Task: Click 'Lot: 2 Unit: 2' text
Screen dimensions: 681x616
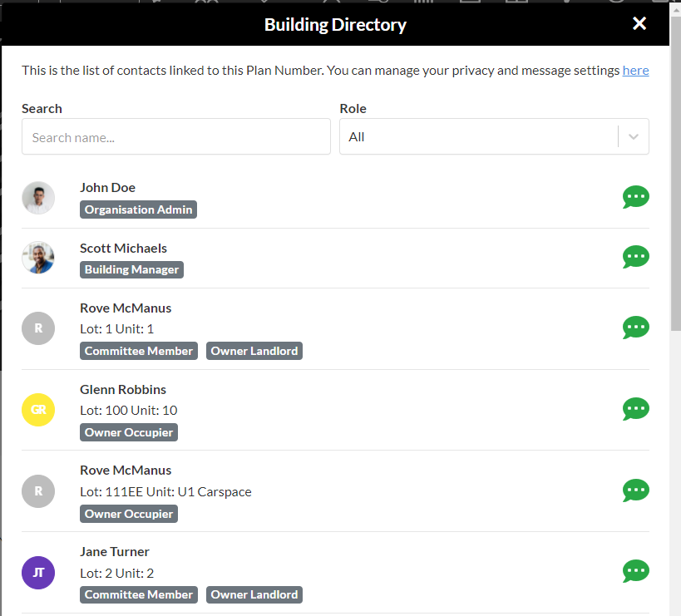Action: (117, 574)
